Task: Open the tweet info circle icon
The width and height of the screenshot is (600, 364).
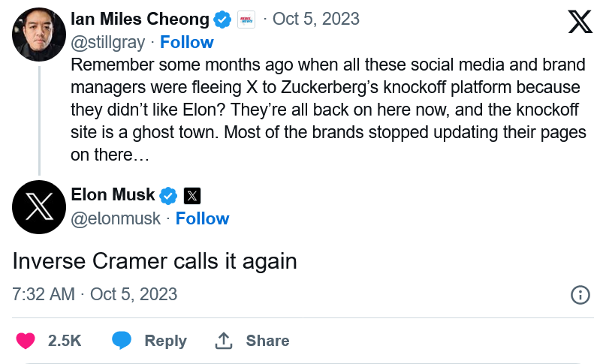Action: tap(580, 294)
